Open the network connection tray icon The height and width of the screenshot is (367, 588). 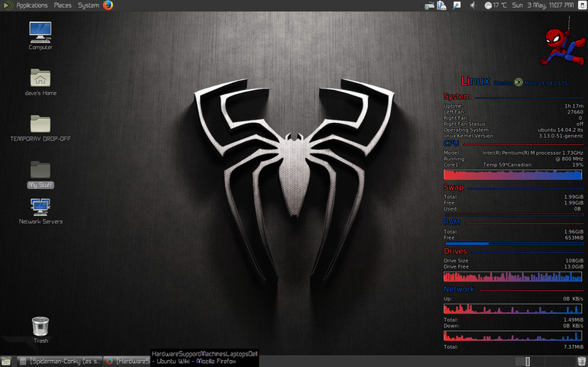pos(429,5)
